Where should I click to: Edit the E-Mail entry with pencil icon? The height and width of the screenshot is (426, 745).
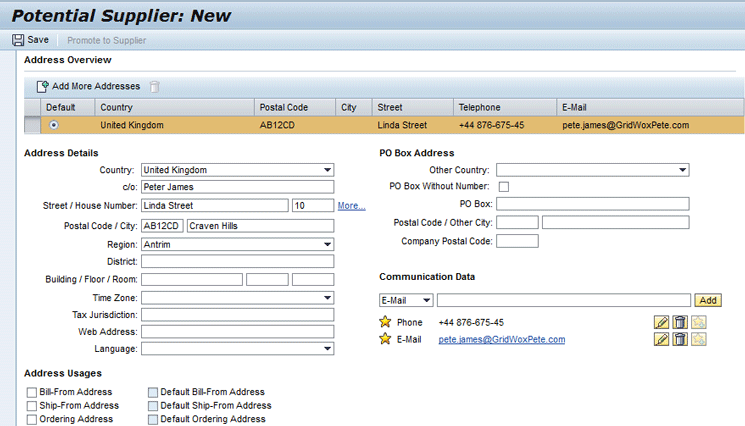click(661, 339)
